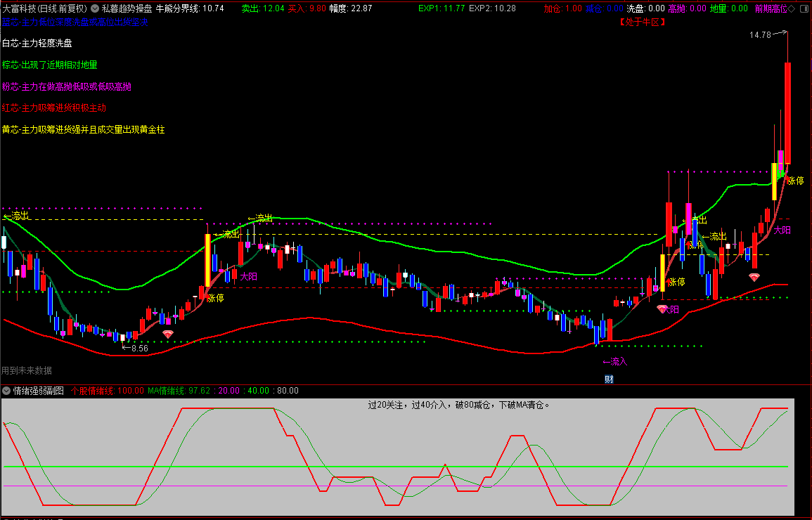Click the 大富科技(日线.前复权) chart title

click(45, 8)
